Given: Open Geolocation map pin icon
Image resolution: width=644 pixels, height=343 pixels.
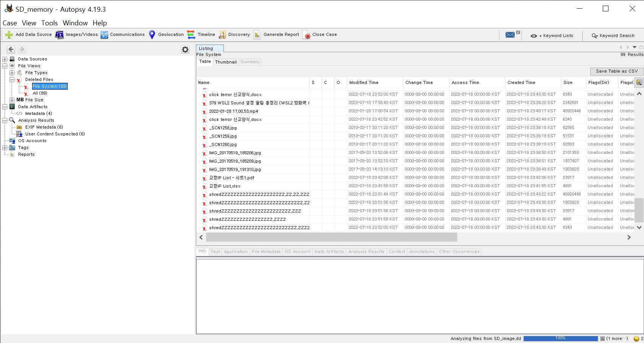Looking at the screenshot, I should click(152, 35).
